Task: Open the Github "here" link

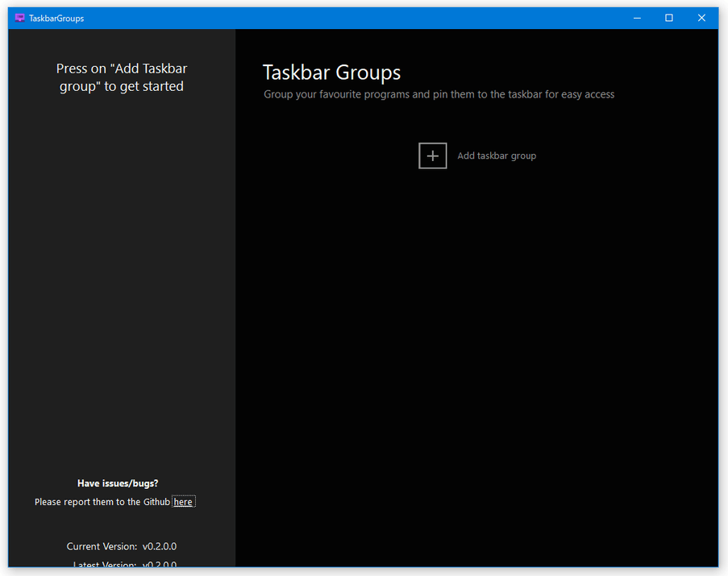Action: tap(183, 502)
